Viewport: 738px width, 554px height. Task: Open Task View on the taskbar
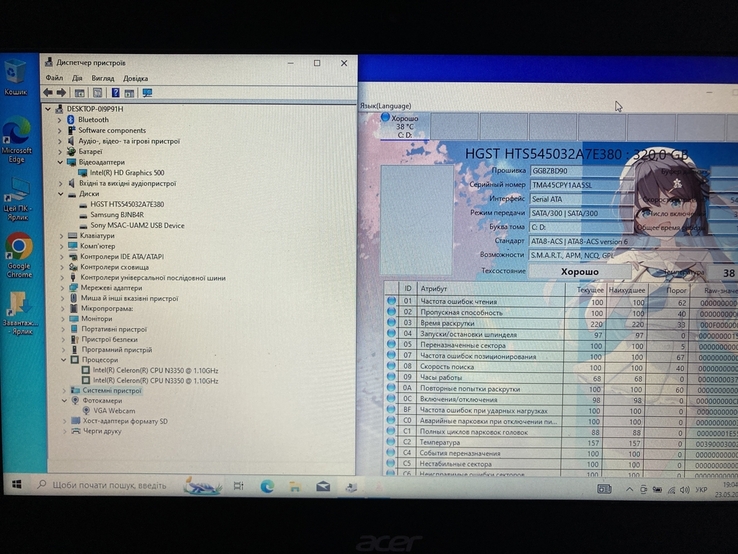(239, 485)
